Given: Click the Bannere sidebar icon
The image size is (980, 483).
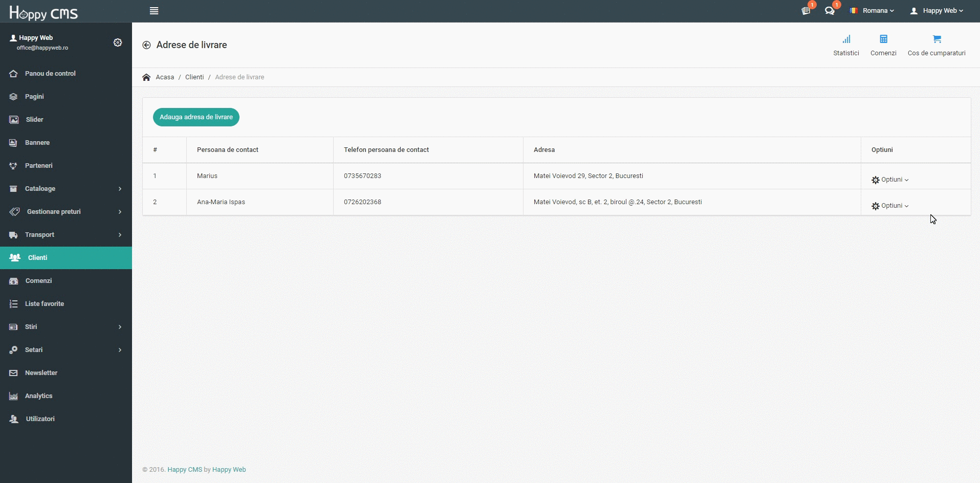Looking at the screenshot, I should coord(14,143).
